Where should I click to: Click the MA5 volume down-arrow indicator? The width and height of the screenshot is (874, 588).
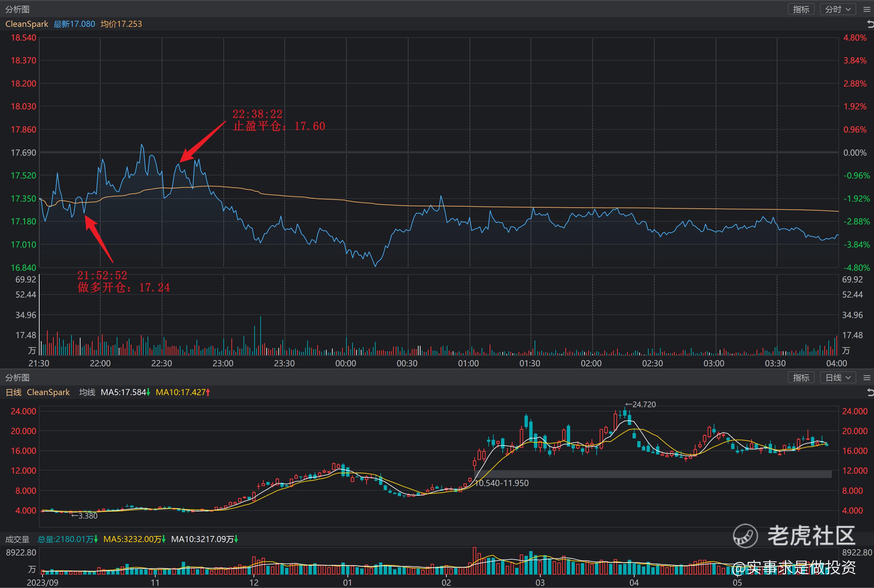[164, 539]
